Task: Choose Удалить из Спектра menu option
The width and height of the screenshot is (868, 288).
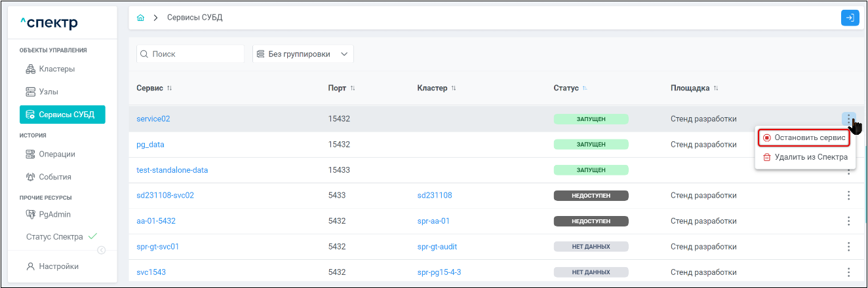Action: coord(805,157)
